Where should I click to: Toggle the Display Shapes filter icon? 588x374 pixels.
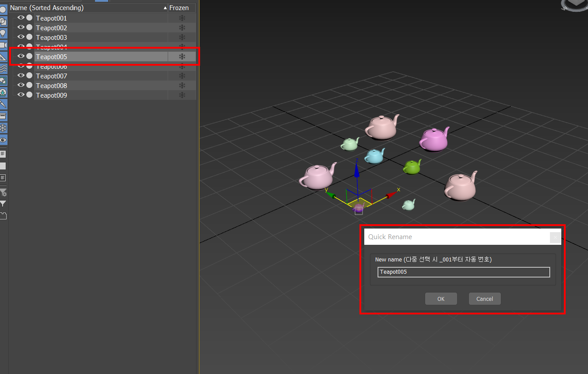pos(3,21)
